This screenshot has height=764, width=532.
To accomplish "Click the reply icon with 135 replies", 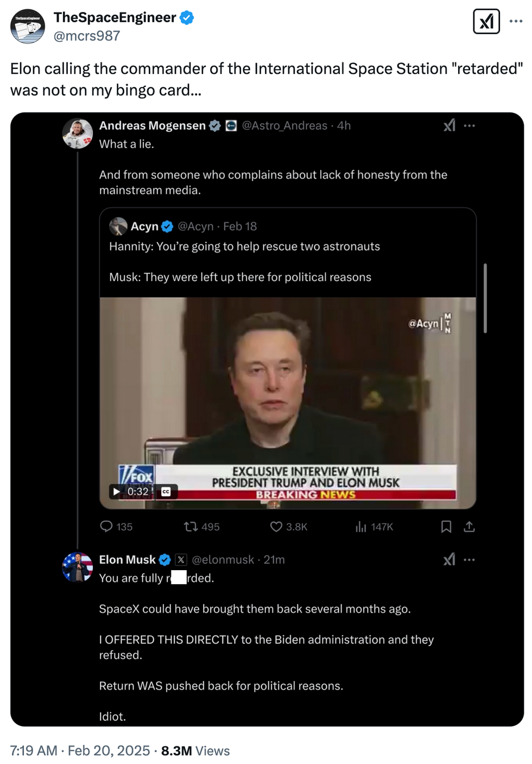I will click(106, 526).
